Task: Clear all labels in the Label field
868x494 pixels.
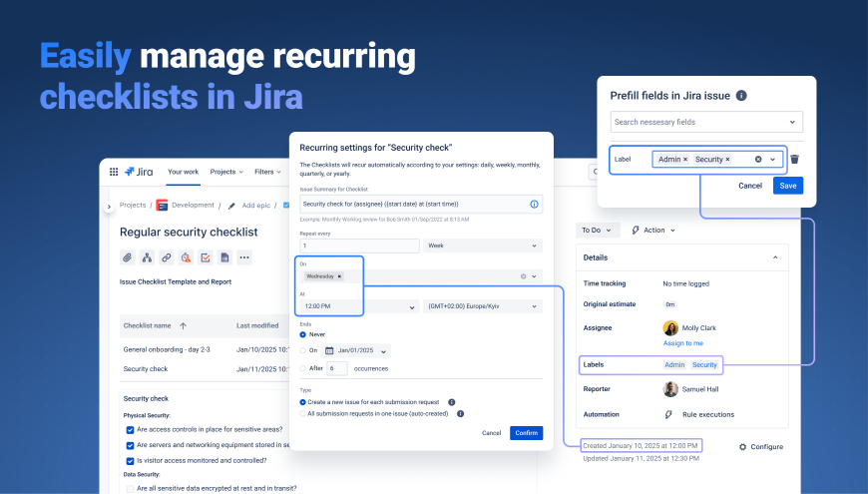Action: [758, 160]
